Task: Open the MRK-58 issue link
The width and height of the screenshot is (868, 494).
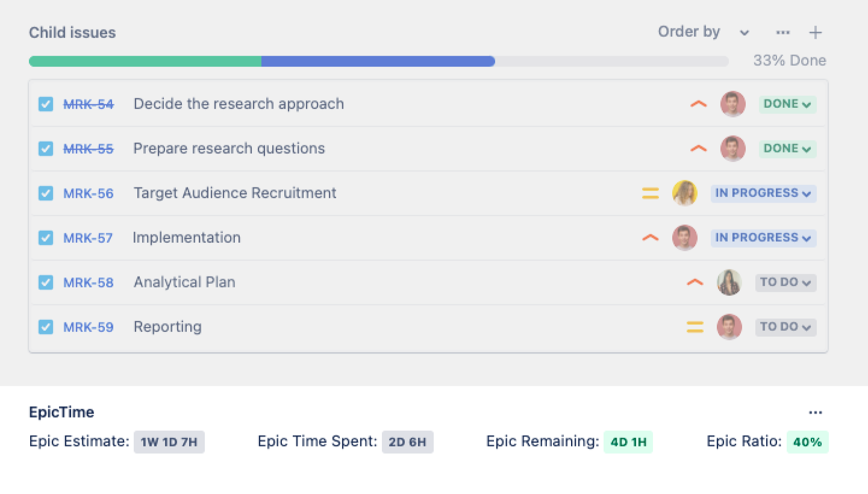Action: click(x=89, y=283)
